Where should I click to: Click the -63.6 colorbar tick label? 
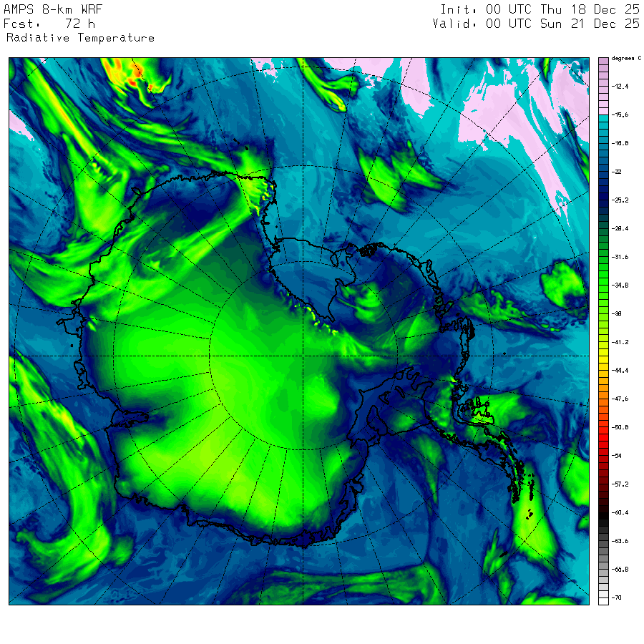(620, 541)
